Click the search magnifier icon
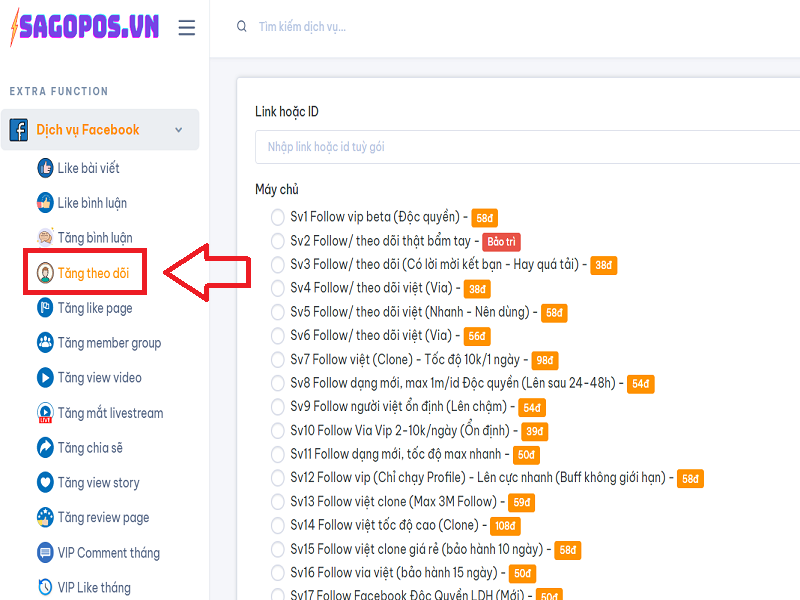 [x=242, y=27]
